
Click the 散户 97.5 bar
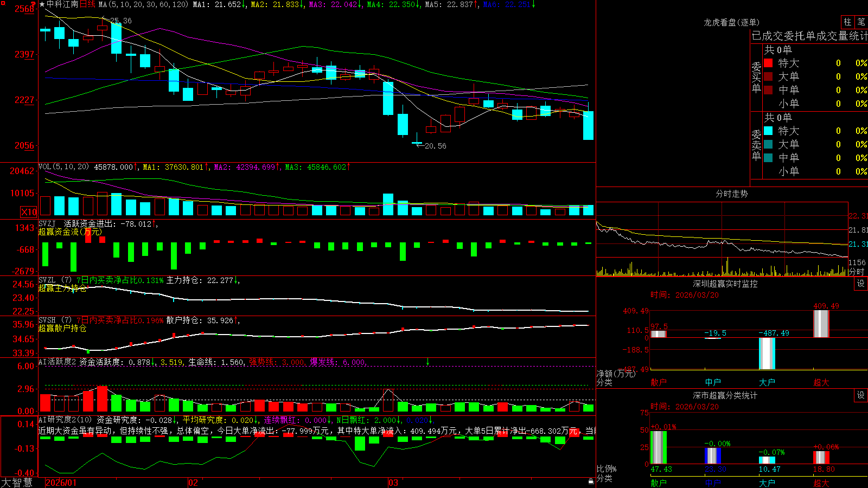click(659, 334)
